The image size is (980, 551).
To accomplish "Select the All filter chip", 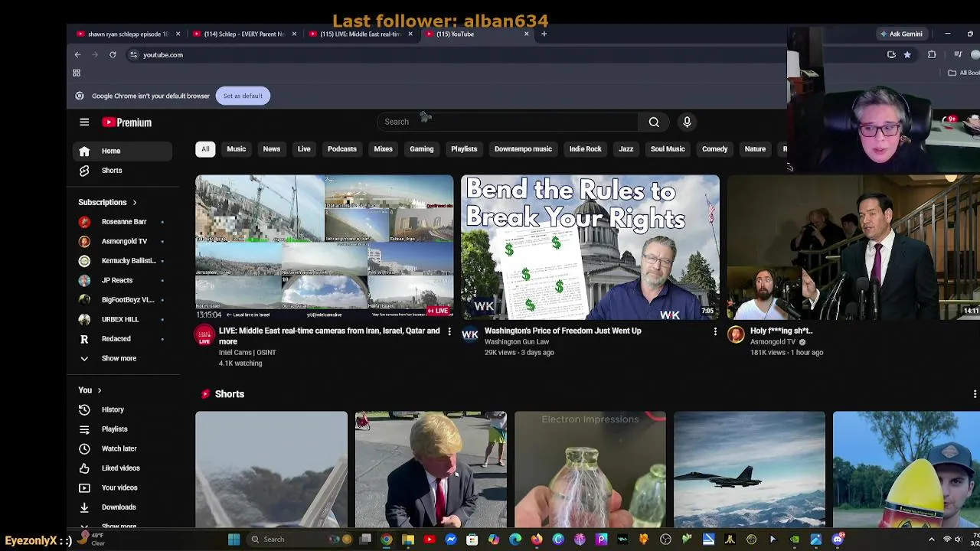I will [x=205, y=149].
